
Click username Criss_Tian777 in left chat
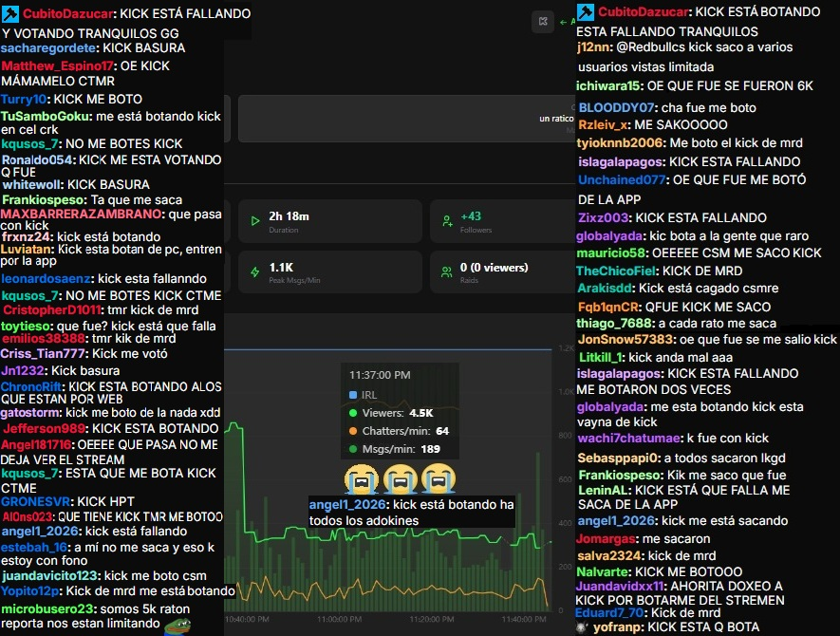(43, 354)
